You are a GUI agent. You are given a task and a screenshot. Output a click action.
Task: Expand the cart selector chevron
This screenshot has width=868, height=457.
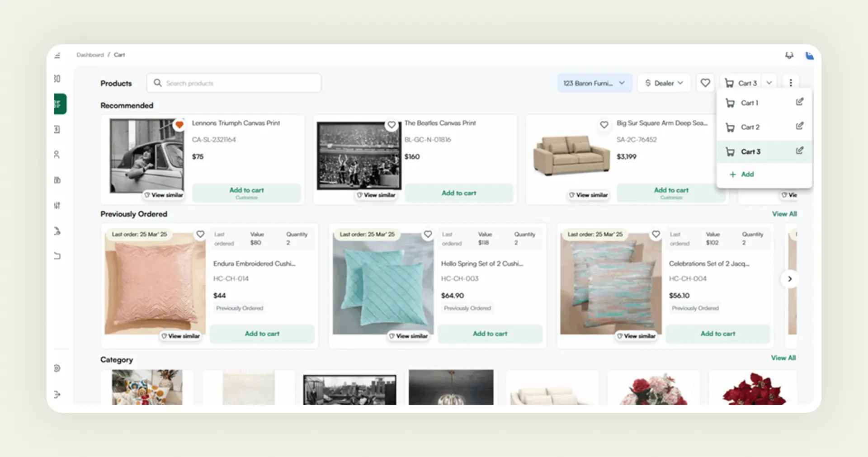click(769, 83)
